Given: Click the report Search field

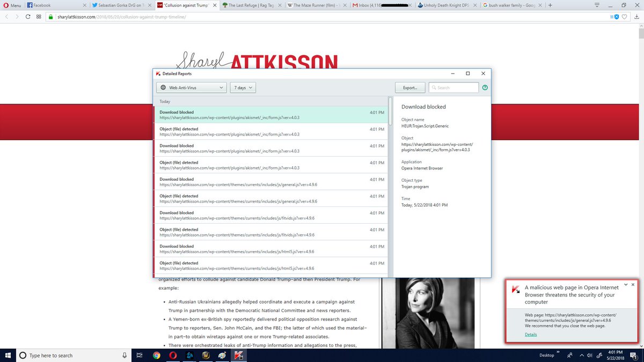Looking at the screenshot, I should tap(453, 87).
